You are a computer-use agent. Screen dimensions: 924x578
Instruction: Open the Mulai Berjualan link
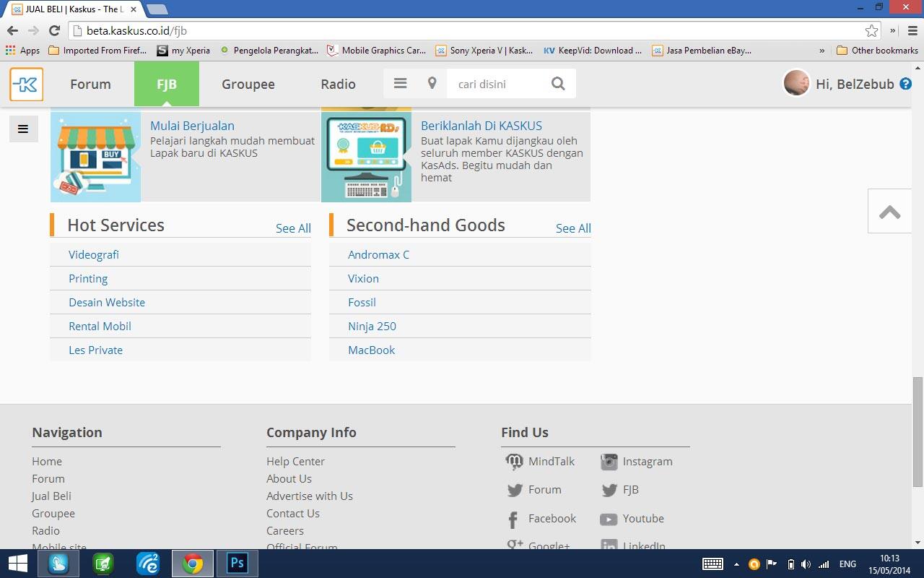192,126
